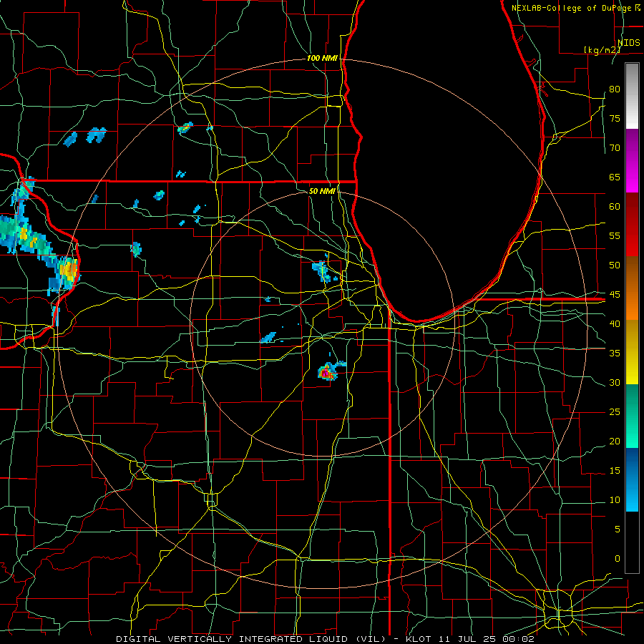Click the 60 value on the VIL scale
This screenshot has width=644, height=644.
[x=615, y=207]
